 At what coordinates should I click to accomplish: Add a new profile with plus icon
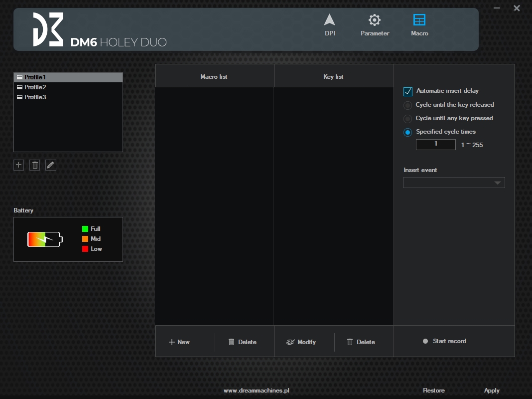coord(18,165)
